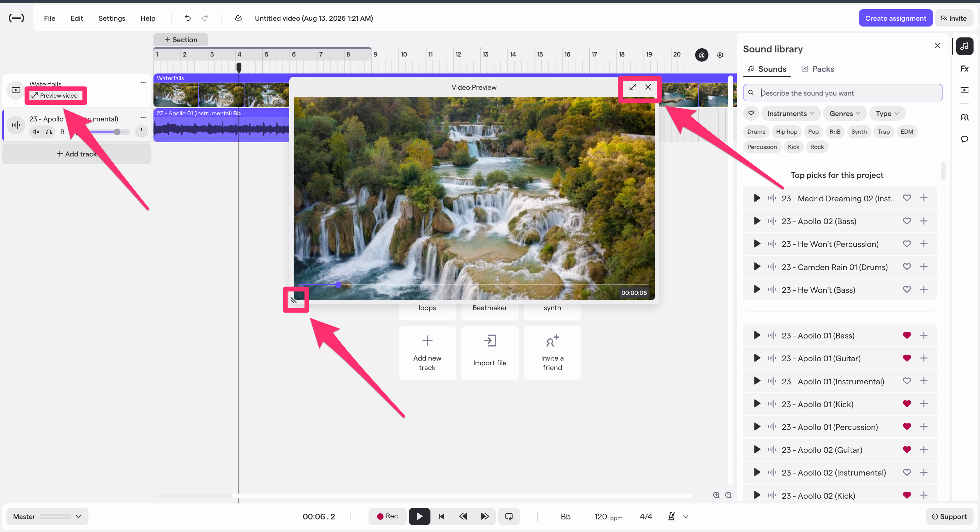Click the Apollo audio track waveform icon
Screen dimensions: 980x532
tap(16, 125)
